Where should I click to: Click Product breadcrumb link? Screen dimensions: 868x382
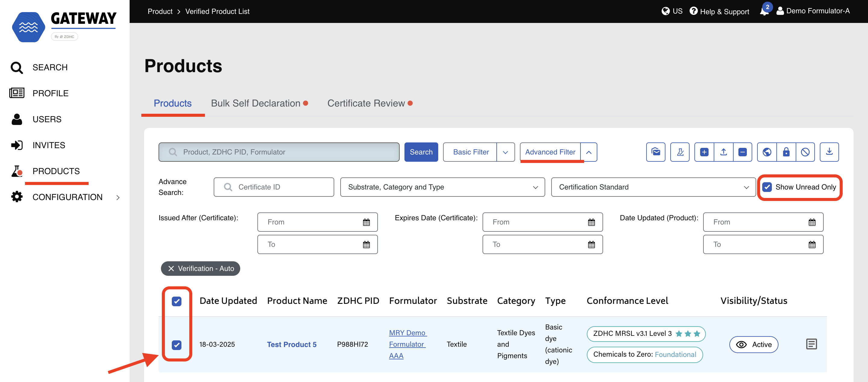[x=160, y=11]
